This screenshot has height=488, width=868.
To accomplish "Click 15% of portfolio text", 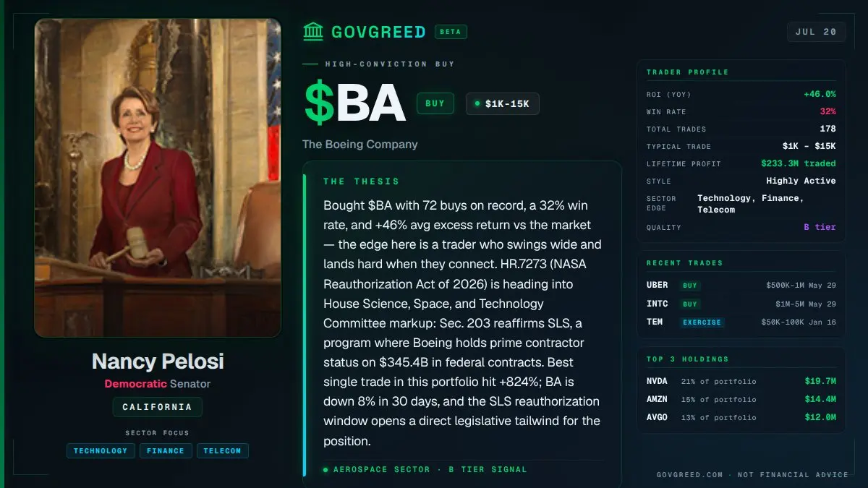I will point(718,399).
